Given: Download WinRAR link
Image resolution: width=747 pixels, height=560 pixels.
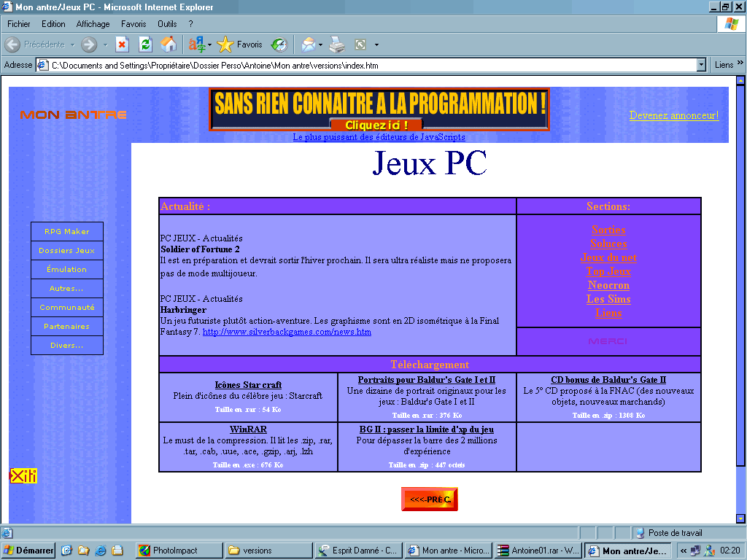Looking at the screenshot, I should [x=248, y=429].
